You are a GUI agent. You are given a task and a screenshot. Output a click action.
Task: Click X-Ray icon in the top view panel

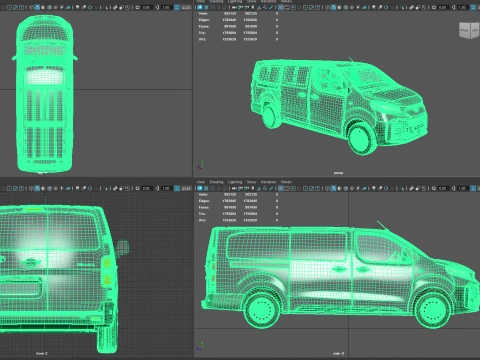[115, 7]
